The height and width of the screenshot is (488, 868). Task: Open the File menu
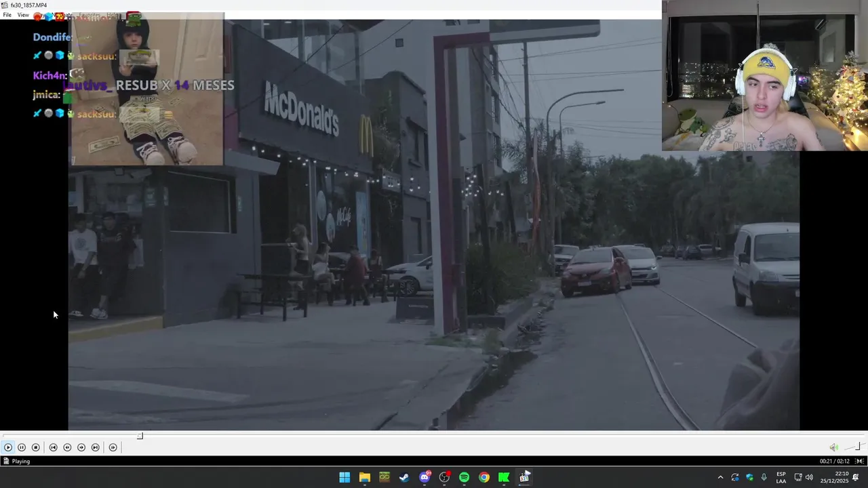click(7, 15)
